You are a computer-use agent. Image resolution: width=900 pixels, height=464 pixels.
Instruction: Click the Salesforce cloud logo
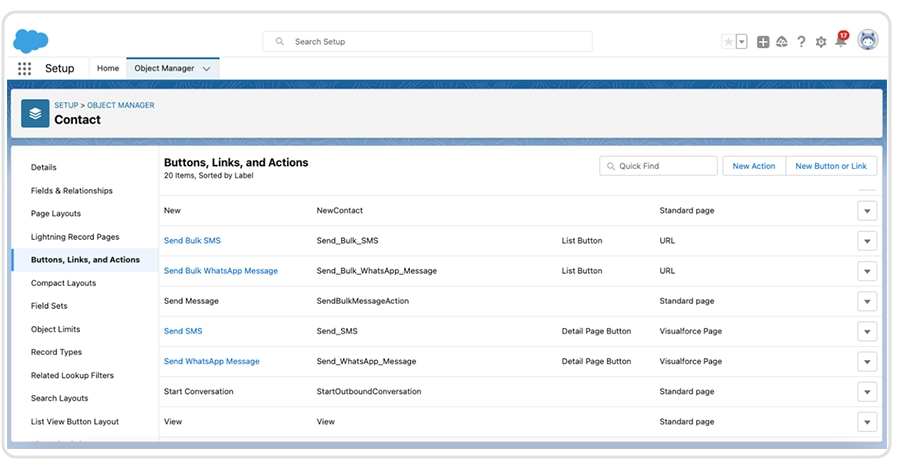31,41
